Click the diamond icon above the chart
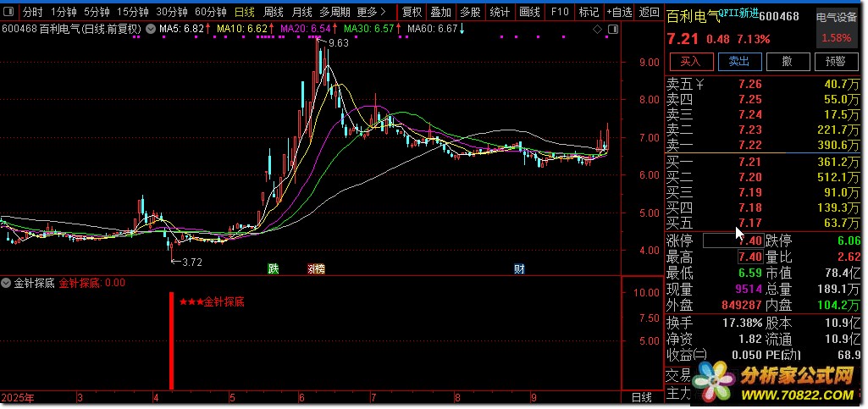This screenshot has width=868, height=409. coord(597,30)
